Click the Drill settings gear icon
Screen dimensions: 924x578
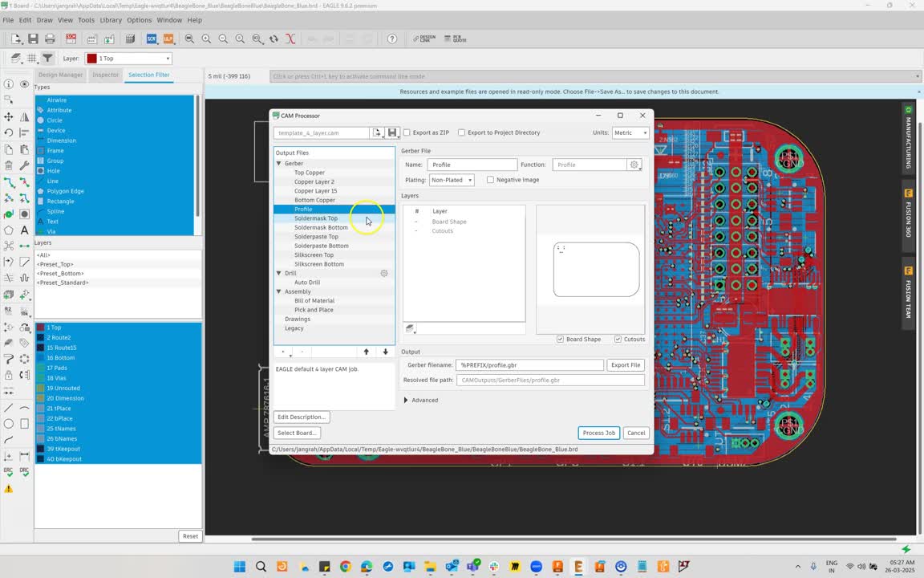click(384, 273)
